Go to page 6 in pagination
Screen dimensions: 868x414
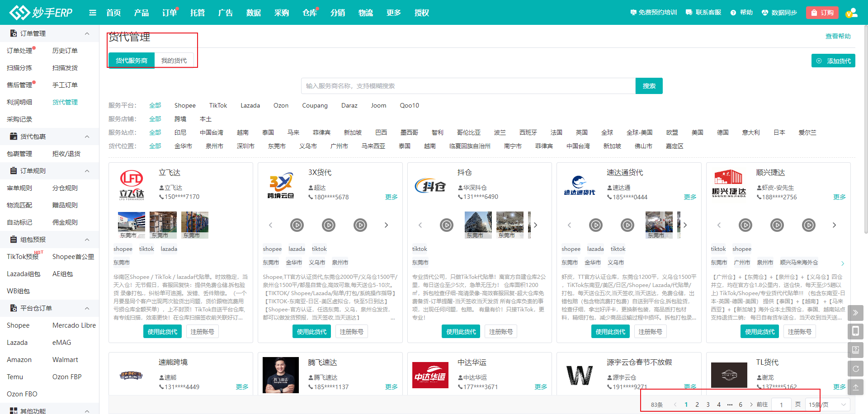[741, 405]
